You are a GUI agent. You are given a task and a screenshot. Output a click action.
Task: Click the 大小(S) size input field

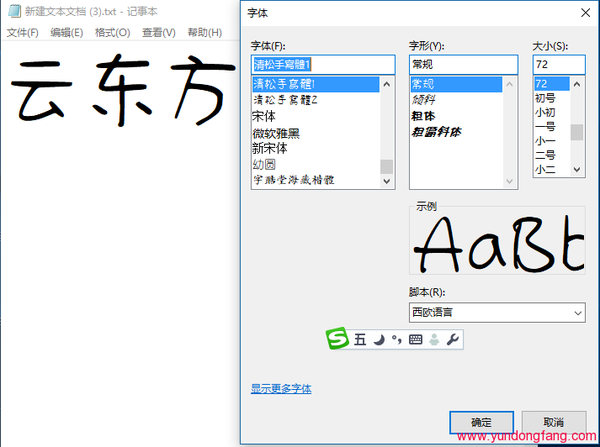559,64
